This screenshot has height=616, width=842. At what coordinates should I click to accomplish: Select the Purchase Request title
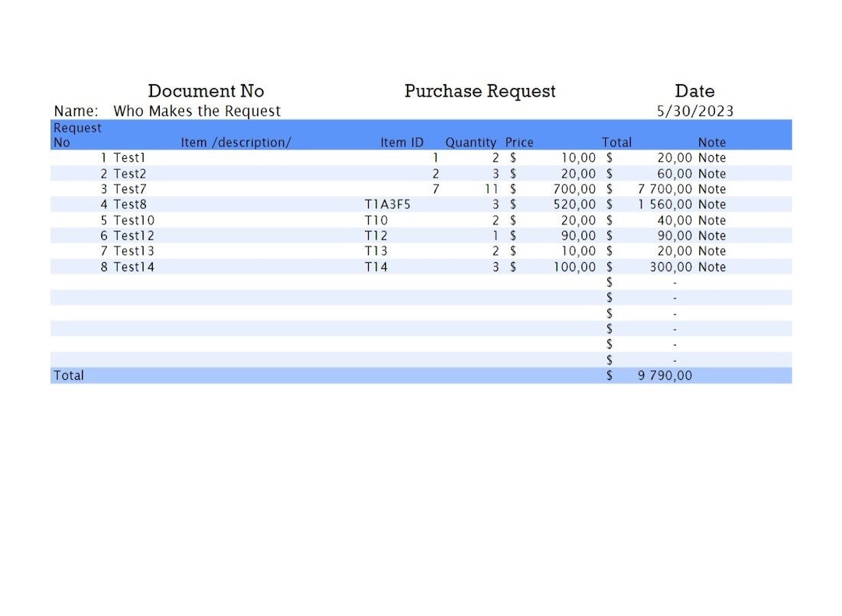479,91
